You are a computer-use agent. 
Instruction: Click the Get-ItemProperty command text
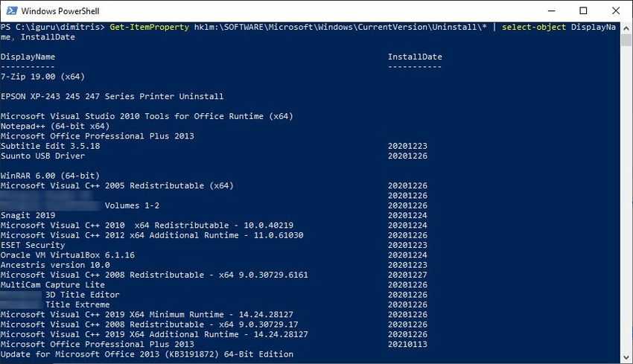(150, 27)
